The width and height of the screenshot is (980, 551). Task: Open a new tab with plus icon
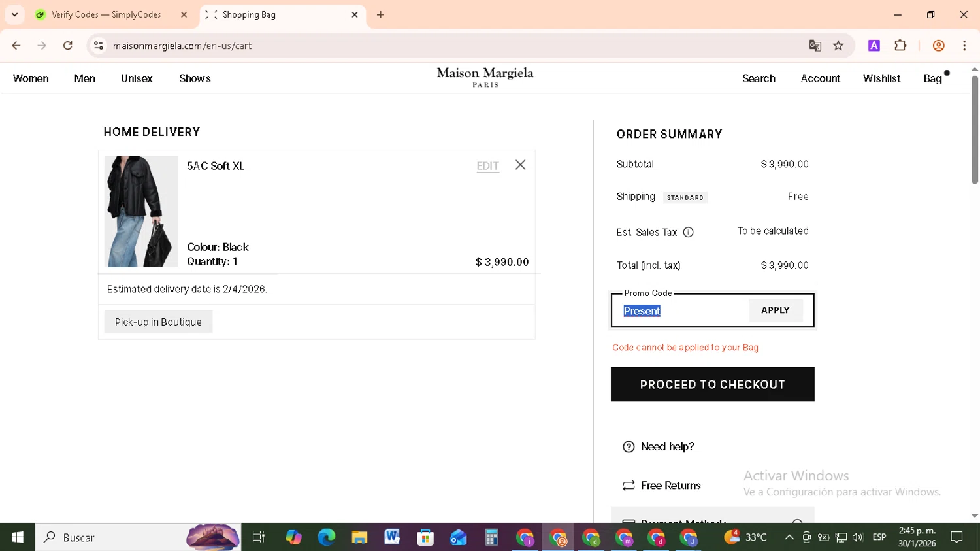[380, 14]
